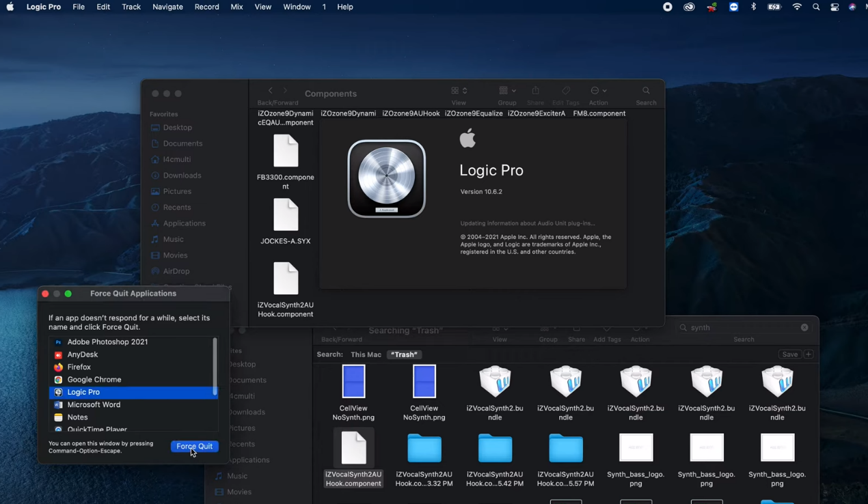Click the Force Quit button
The width and height of the screenshot is (868, 504).
194,446
